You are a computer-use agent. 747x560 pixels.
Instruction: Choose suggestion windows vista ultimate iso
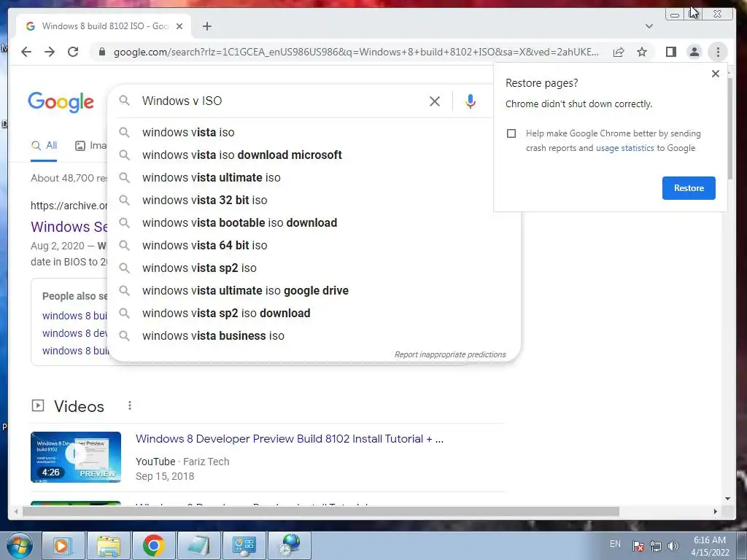[314, 178]
